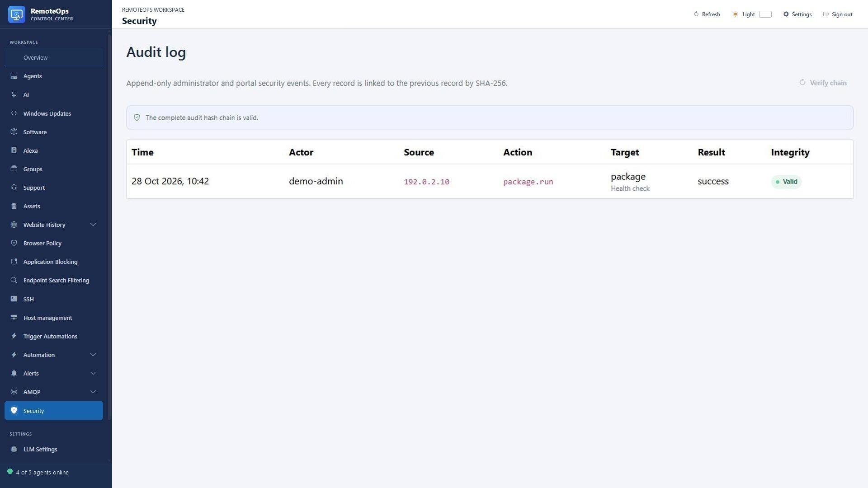Open the Trigger Automations bolt icon
868x488 pixels.
click(x=14, y=336)
